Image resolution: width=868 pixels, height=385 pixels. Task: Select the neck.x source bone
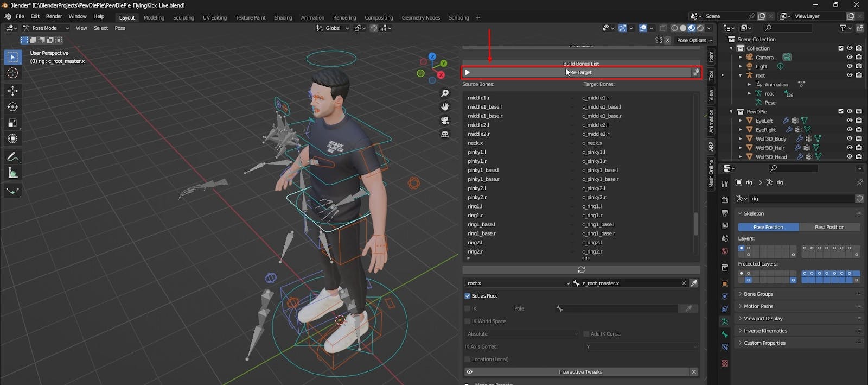(475, 143)
